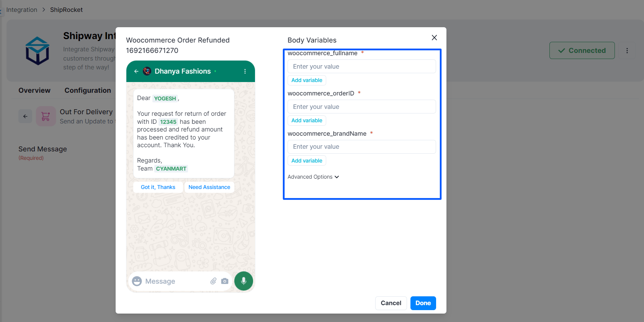
Task: Click the Woocommerce Order Refunded title
Action: point(178,40)
